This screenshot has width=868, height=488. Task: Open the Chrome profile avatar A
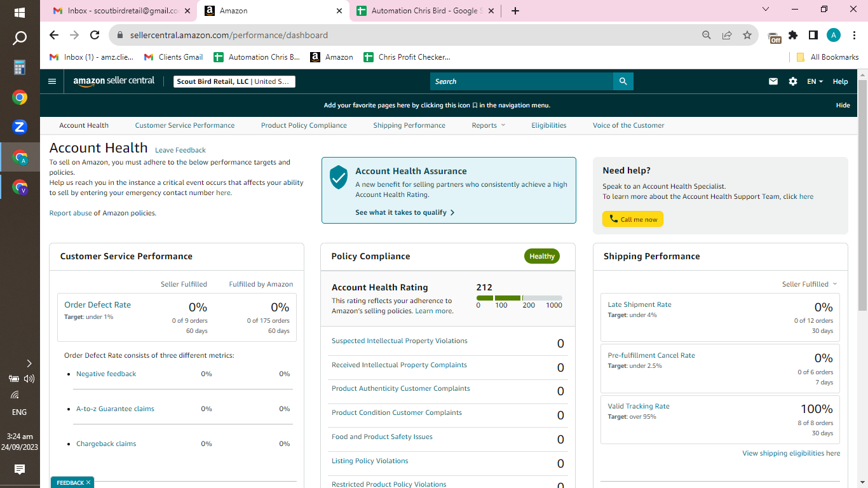coord(834,35)
